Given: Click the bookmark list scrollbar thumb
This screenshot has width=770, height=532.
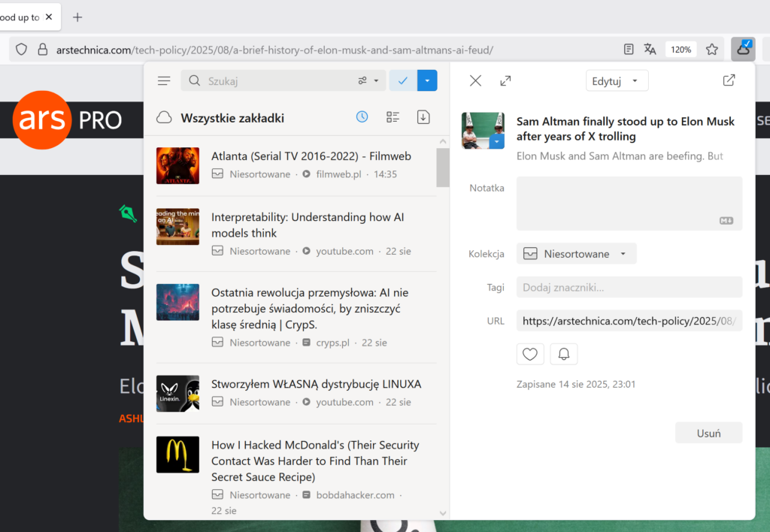Looking at the screenshot, I should 443,168.
